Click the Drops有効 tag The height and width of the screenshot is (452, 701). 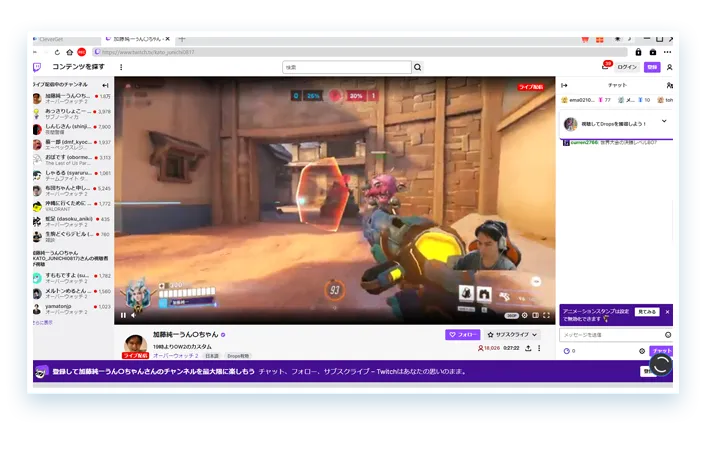click(238, 356)
